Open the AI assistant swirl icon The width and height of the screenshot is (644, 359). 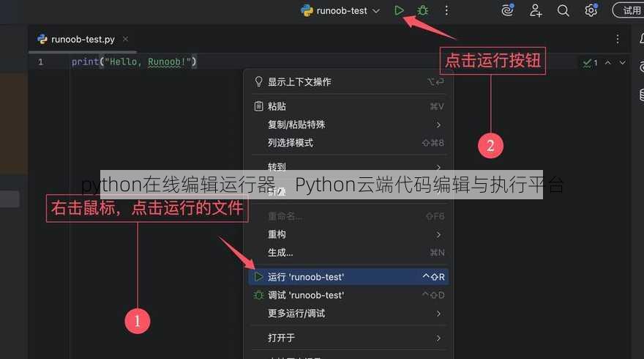508,10
